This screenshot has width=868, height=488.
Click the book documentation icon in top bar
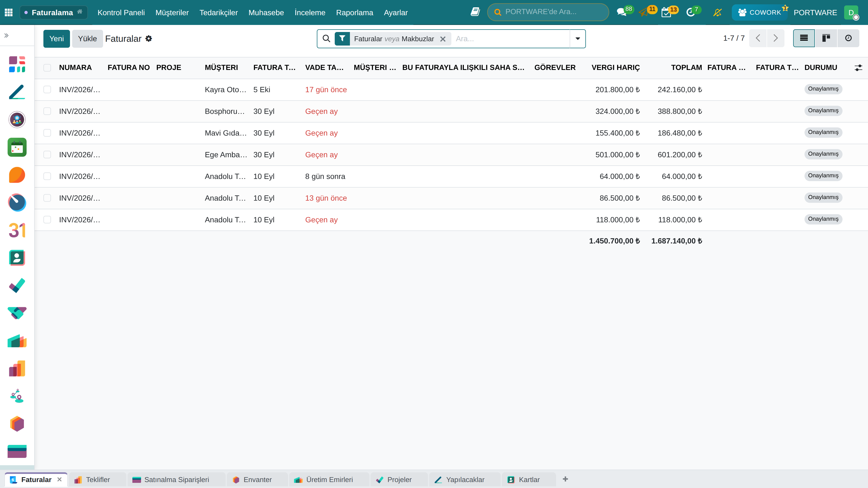tap(475, 12)
